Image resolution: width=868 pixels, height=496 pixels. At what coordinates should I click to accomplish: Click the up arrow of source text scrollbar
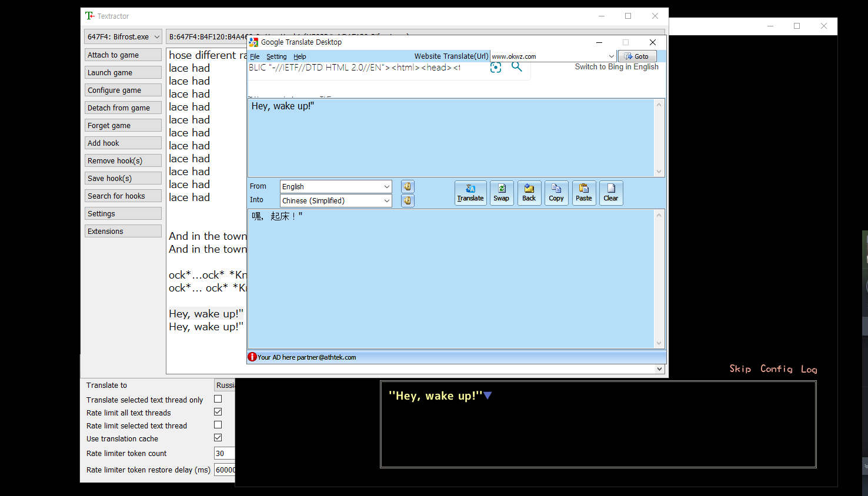tap(659, 105)
